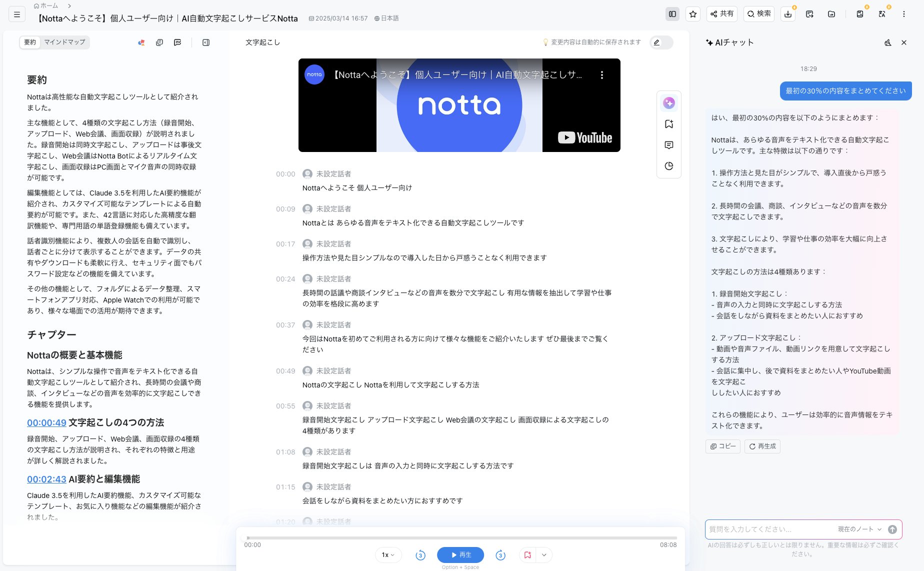Open the three-dot more options menu
Viewport: 924px width, 571px height.
(903, 14)
